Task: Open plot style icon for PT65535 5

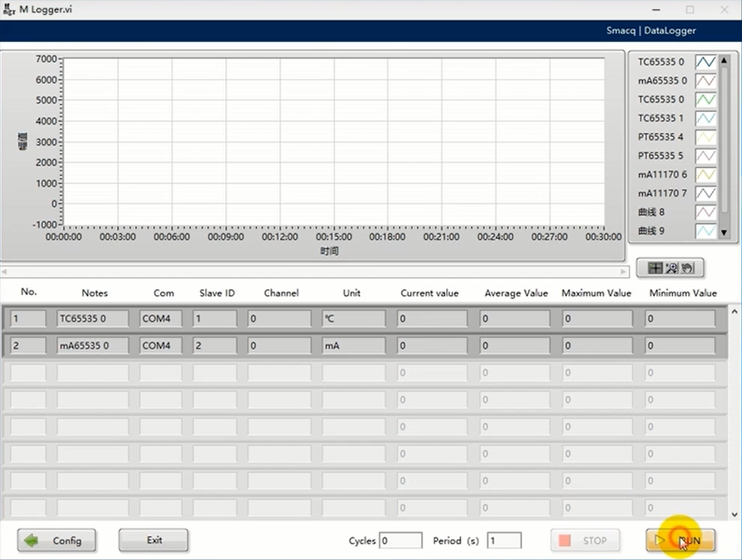Action: point(705,155)
